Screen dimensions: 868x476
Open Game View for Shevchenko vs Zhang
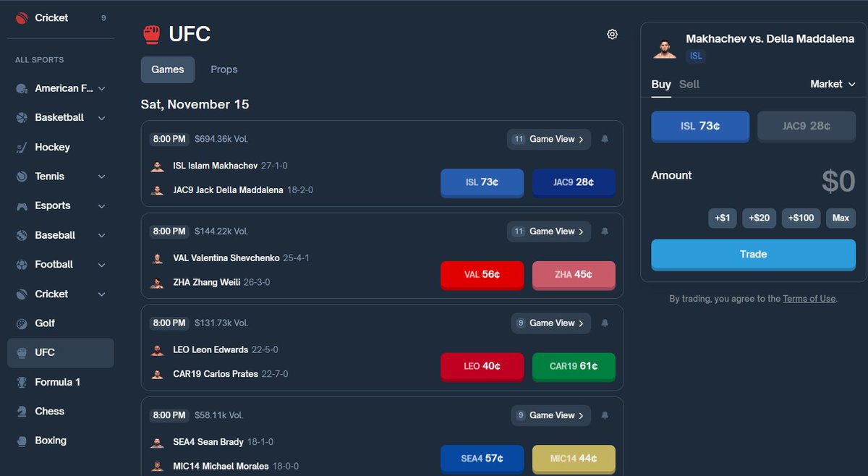point(549,231)
